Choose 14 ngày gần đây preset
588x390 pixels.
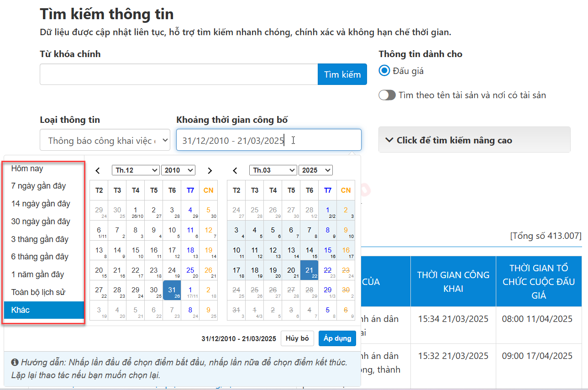44,204
